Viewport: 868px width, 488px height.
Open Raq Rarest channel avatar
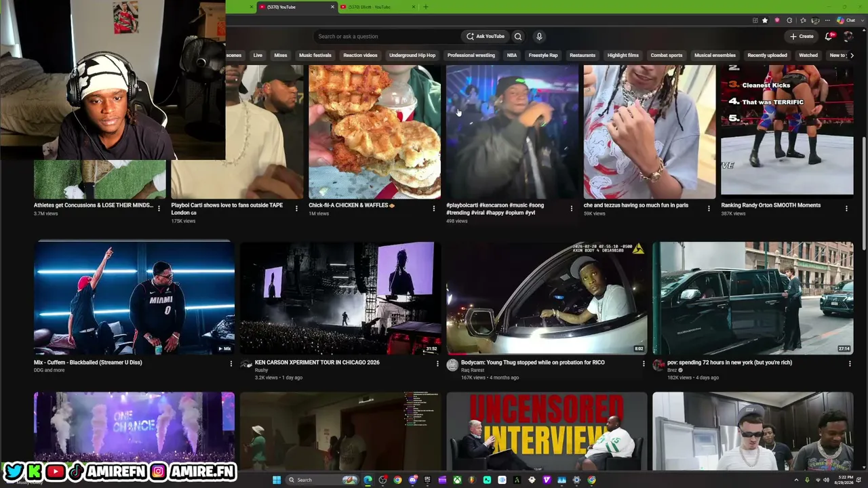tap(452, 365)
